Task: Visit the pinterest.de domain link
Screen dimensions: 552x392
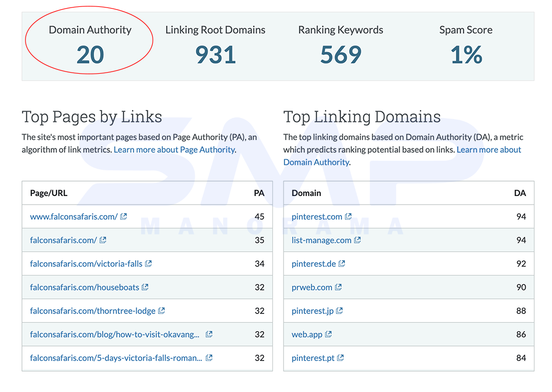Action: [x=314, y=263]
